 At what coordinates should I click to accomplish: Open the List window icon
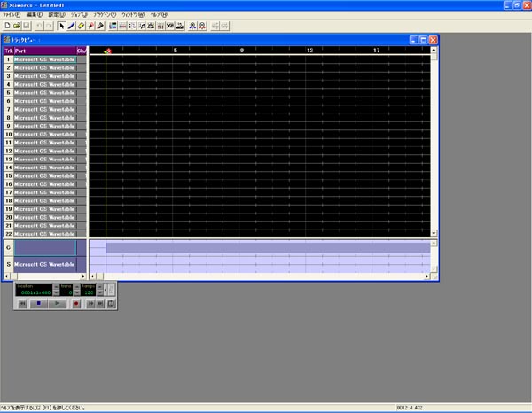pyautogui.click(x=132, y=26)
